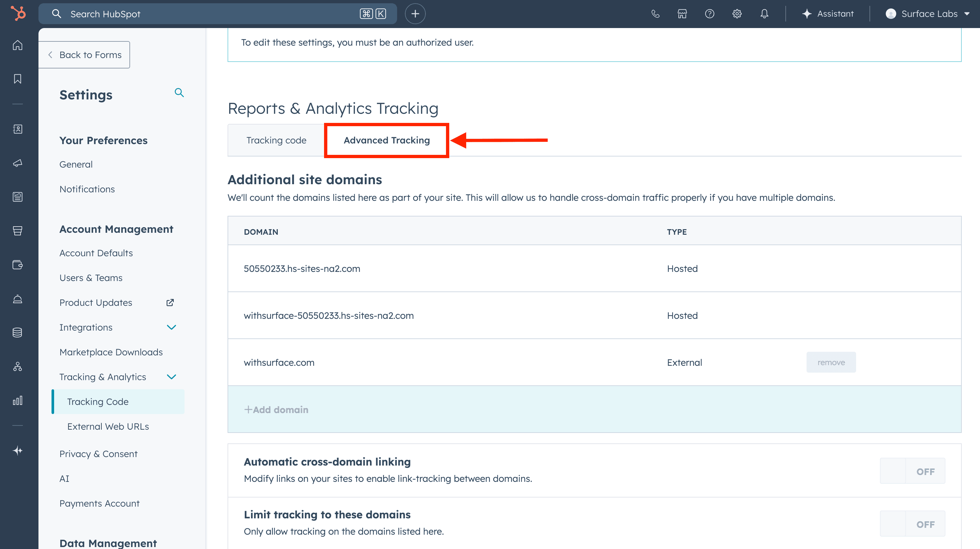Open AI settings
This screenshot has width=980, height=549.
point(64,478)
